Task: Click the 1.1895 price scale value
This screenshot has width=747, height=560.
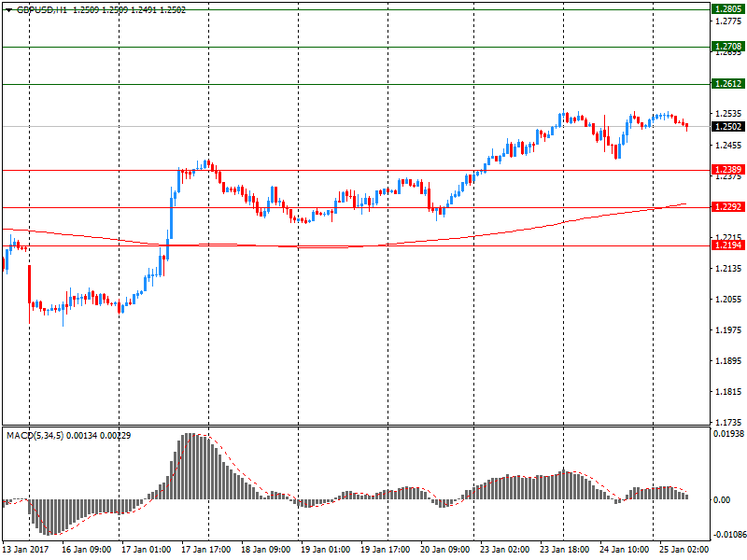Action: tap(728, 361)
